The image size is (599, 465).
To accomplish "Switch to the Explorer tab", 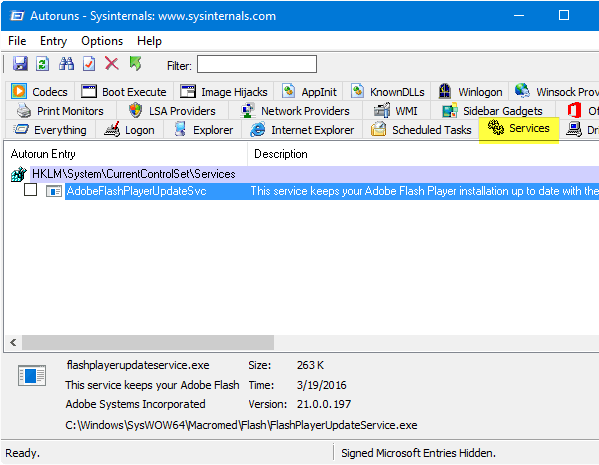I will click(x=203, y=130).
